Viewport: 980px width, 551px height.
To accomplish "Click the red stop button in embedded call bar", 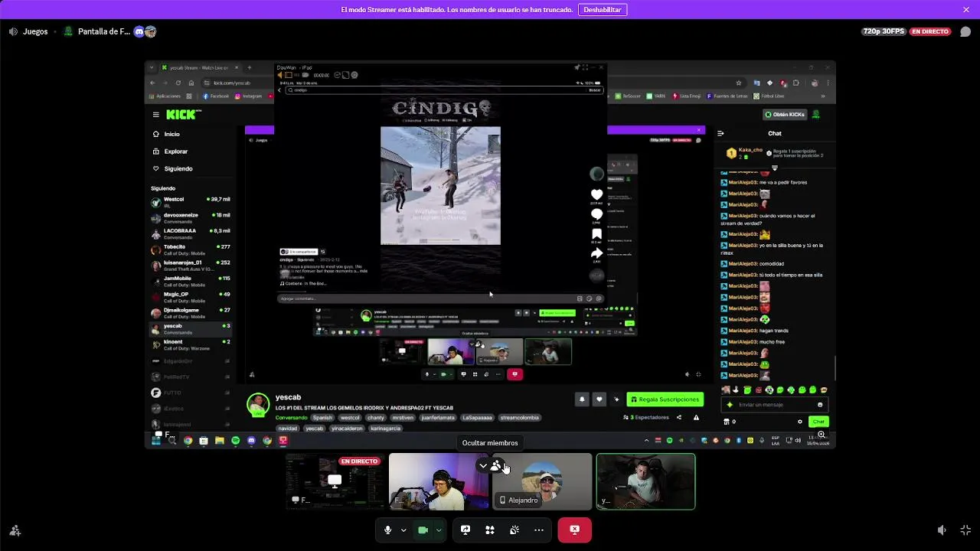I will (x=514, y=374).
